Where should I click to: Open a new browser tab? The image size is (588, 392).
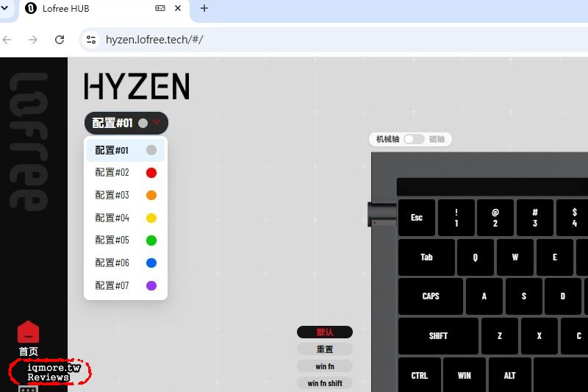204,8
